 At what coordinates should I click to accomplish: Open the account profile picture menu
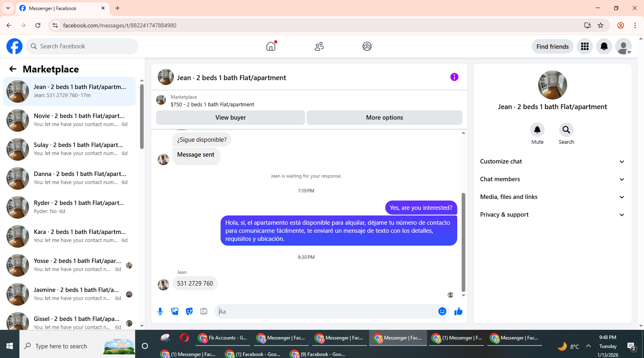click(623, 46)
